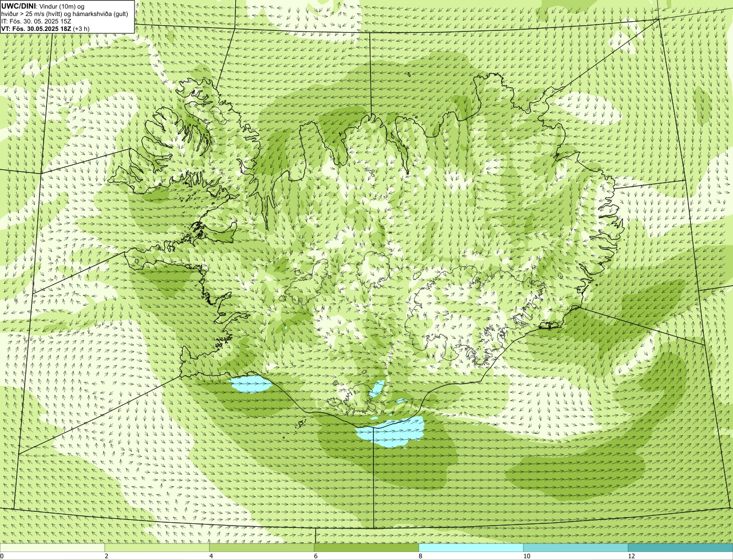Click the '2' label under the color bar
The image size is (733, 560).
coord(106,556)
